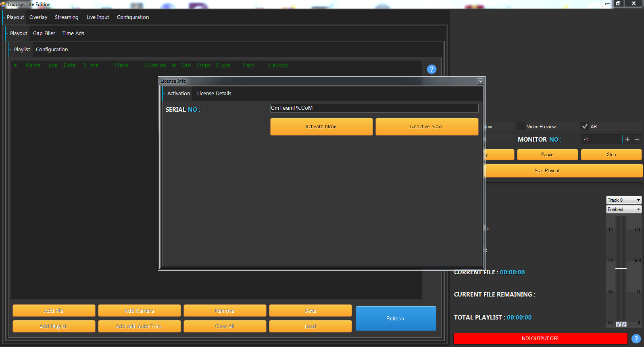The height and width of the screenshot is (347, 644).
Task: Click the SType column header
Action: (x=223, y=65)
